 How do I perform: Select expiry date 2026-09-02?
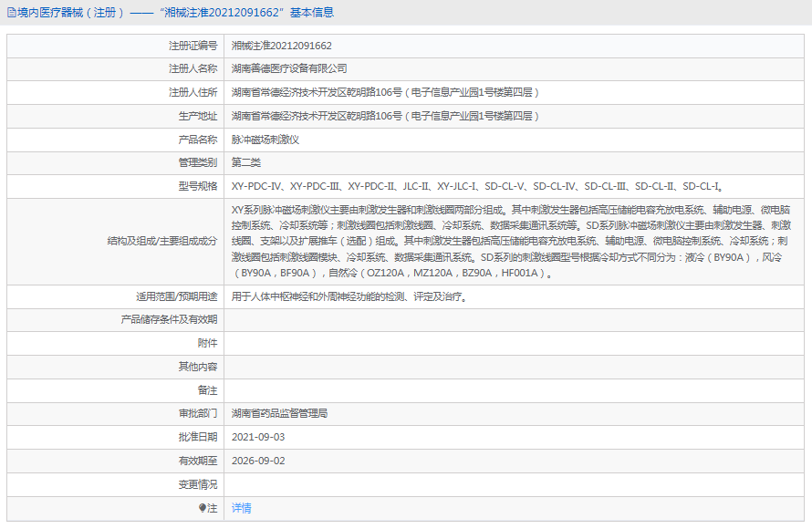tap(258, 461)
